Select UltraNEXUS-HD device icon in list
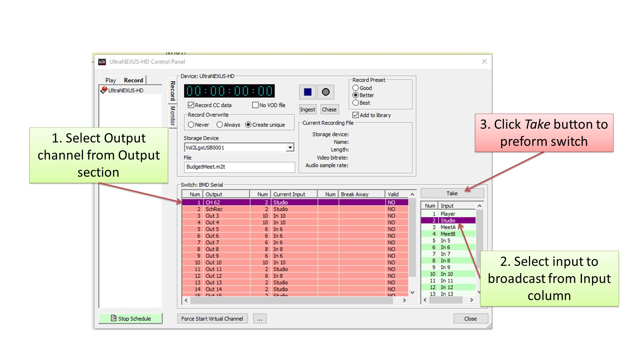This screenshot has height=362, width=644. 104,90
